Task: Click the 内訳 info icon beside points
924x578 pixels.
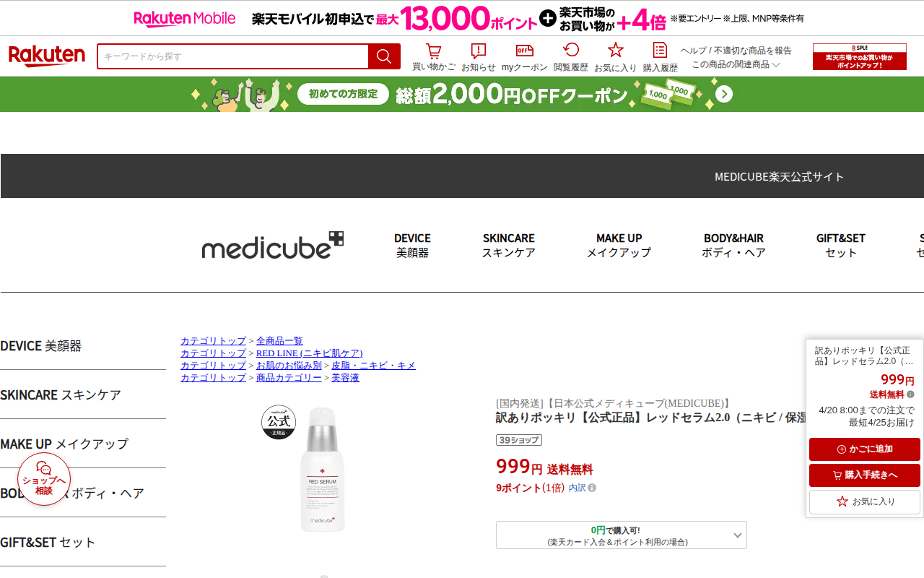Action: [592, 488]
